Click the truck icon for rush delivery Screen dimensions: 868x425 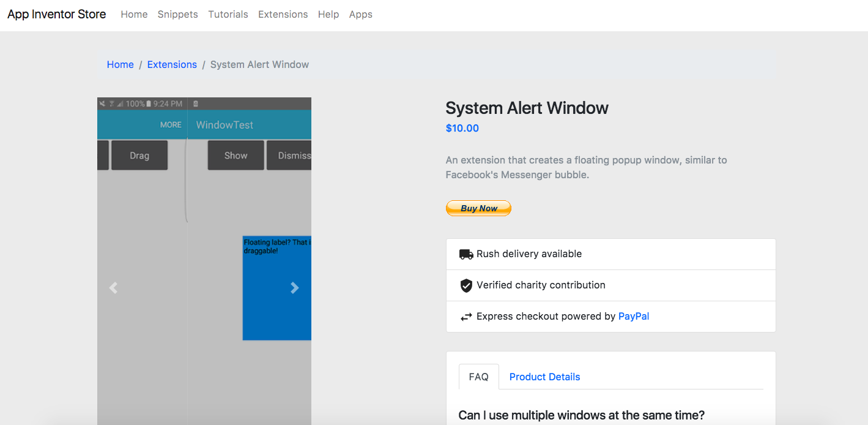[x=466, y=254]
